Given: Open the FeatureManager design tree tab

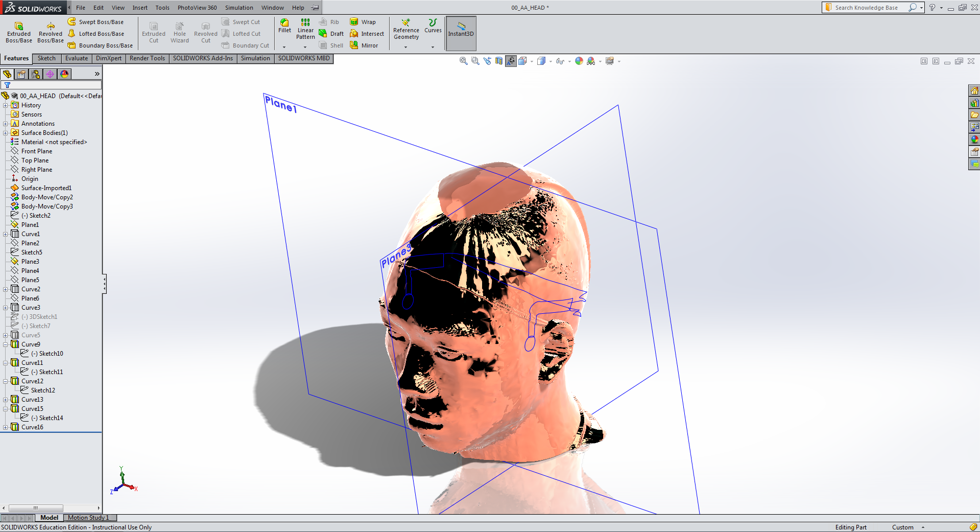Looking at the screenshot, I should point(7,74).
